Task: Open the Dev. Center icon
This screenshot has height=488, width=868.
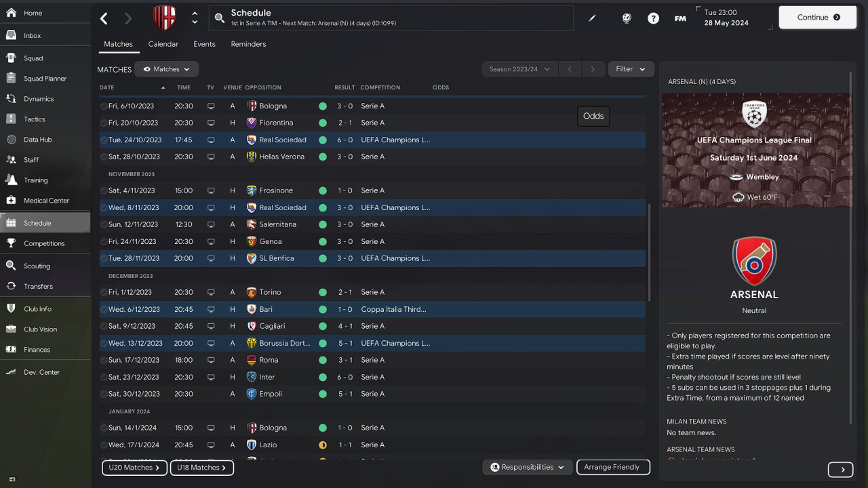Action: coord(11,372)
